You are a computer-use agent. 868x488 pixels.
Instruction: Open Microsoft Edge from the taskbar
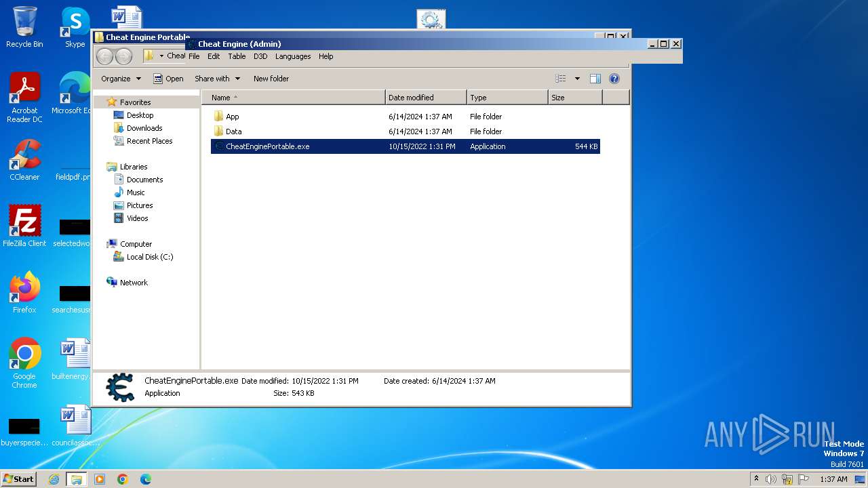[x=146, y=479]
